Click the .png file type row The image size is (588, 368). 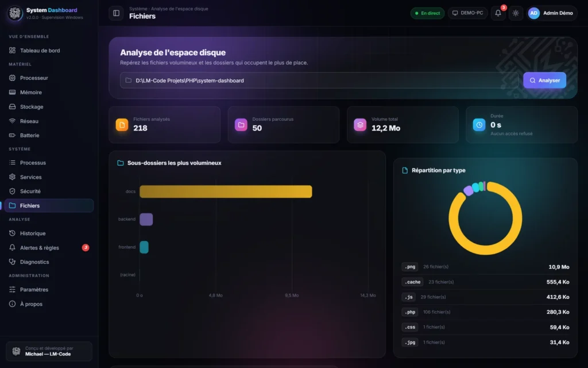(x=485, y=267)
